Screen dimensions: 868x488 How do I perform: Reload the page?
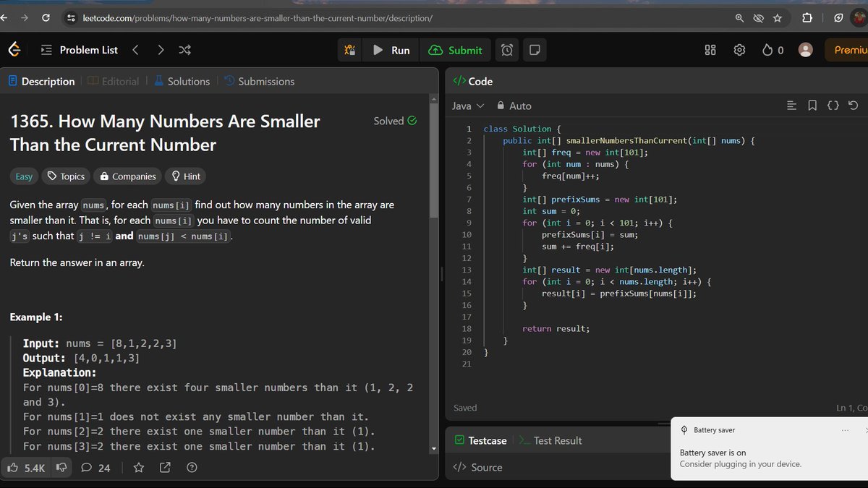click(46, 17)
